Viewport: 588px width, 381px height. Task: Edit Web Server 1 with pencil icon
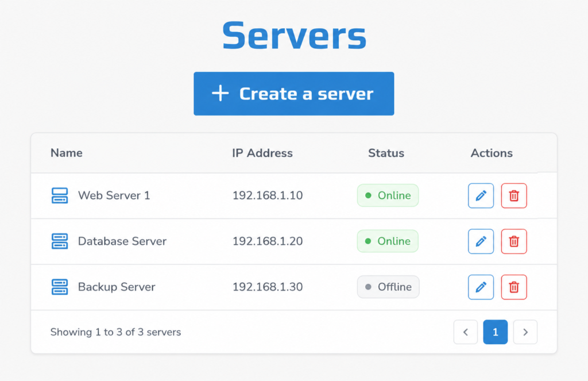pyautogui.click(x=481, y=195)
